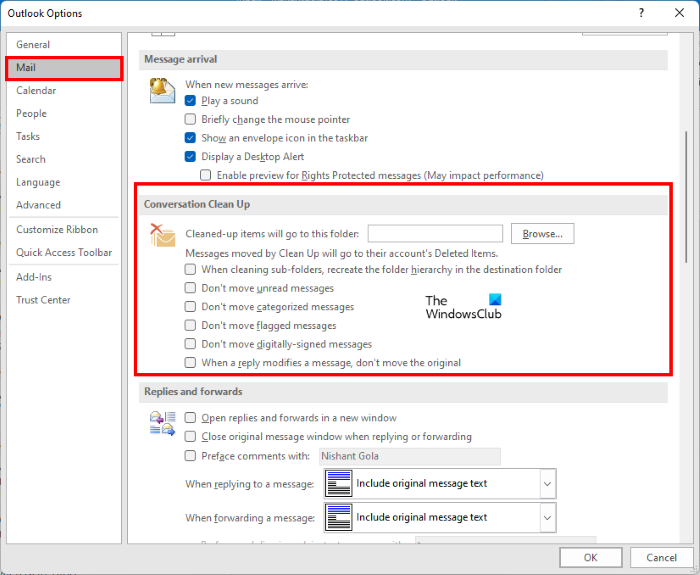Select the Mail category
The width and height of the screenshot is (700, 575).
(x=64, y=68)
